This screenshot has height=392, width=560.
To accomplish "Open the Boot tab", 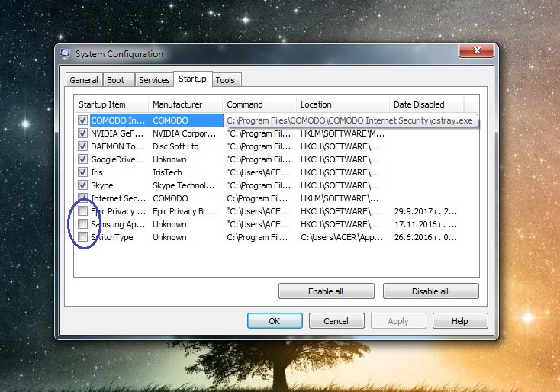I will (x=116, y=80).
